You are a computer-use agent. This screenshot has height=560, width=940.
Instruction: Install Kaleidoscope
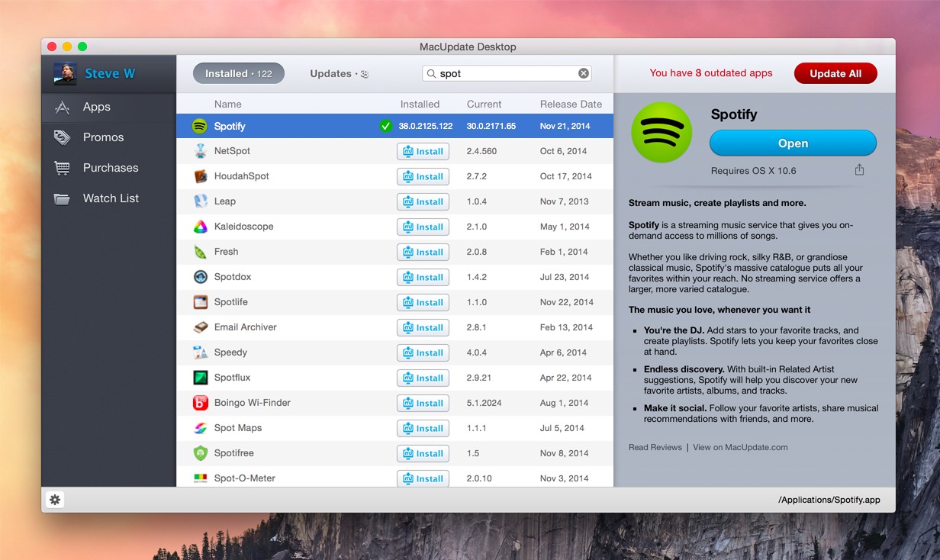point(423,227)
